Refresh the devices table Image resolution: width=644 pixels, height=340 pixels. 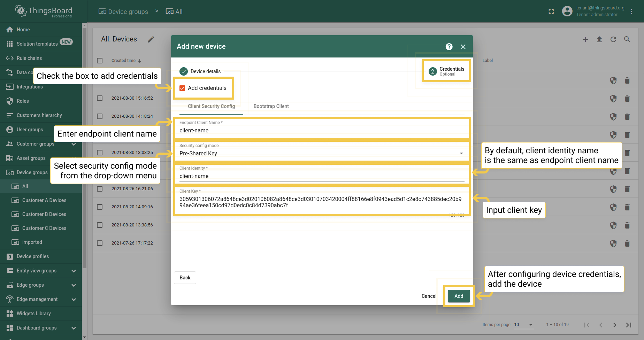(x=613, y=39)
